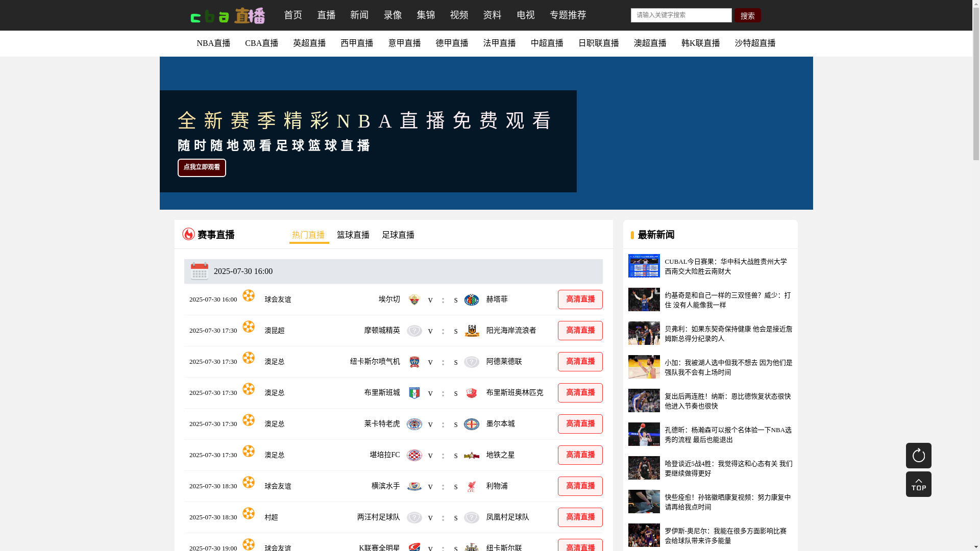The height and width of the screenshot is (551, 980).
Task: Click the football icon in 澳昆超 row
Action: [249, 327]
